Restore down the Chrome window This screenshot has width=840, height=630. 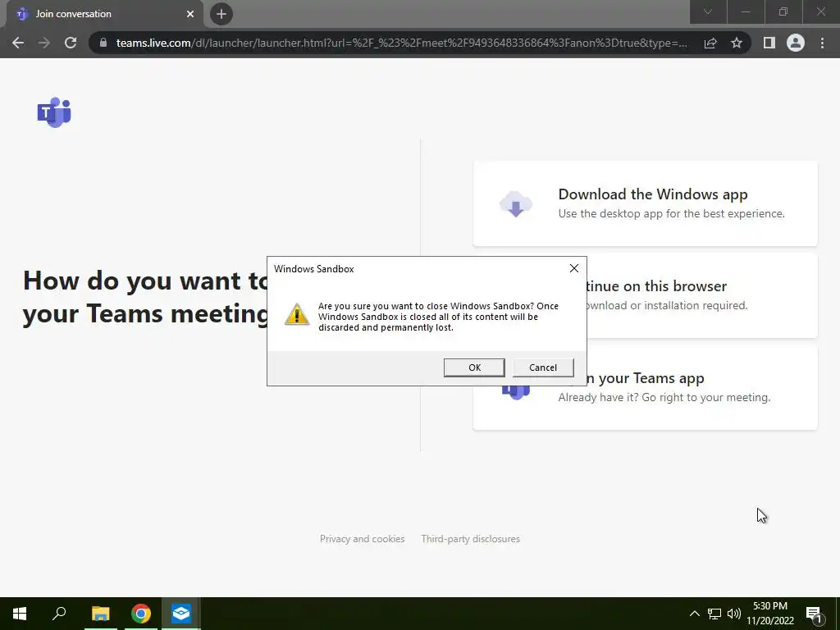pos(783,11)
